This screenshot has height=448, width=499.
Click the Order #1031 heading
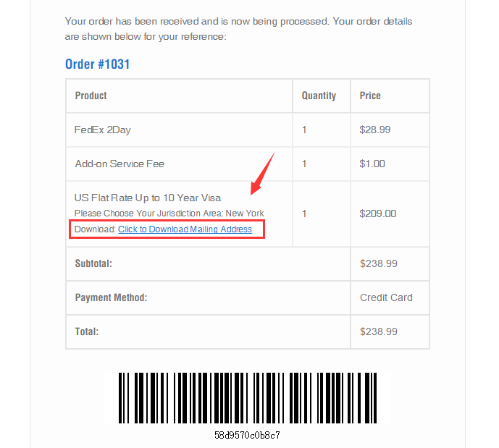(x=97, y=64)
